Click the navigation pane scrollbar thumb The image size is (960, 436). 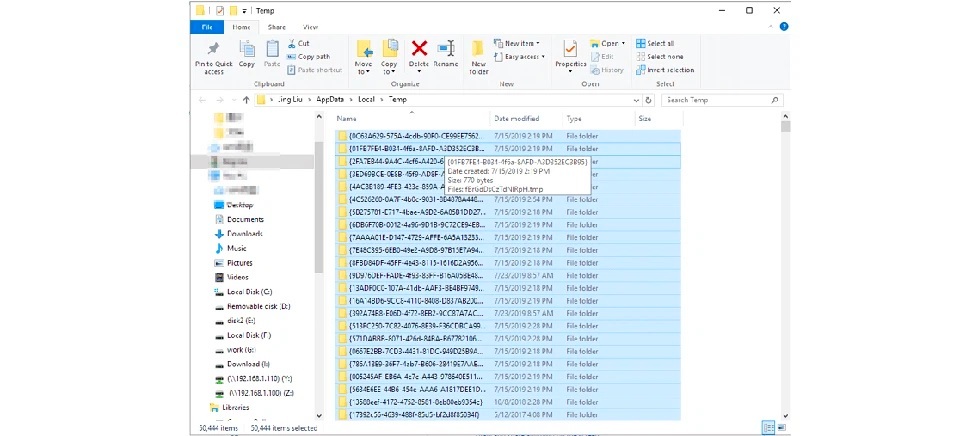click(x=318, y=207)
